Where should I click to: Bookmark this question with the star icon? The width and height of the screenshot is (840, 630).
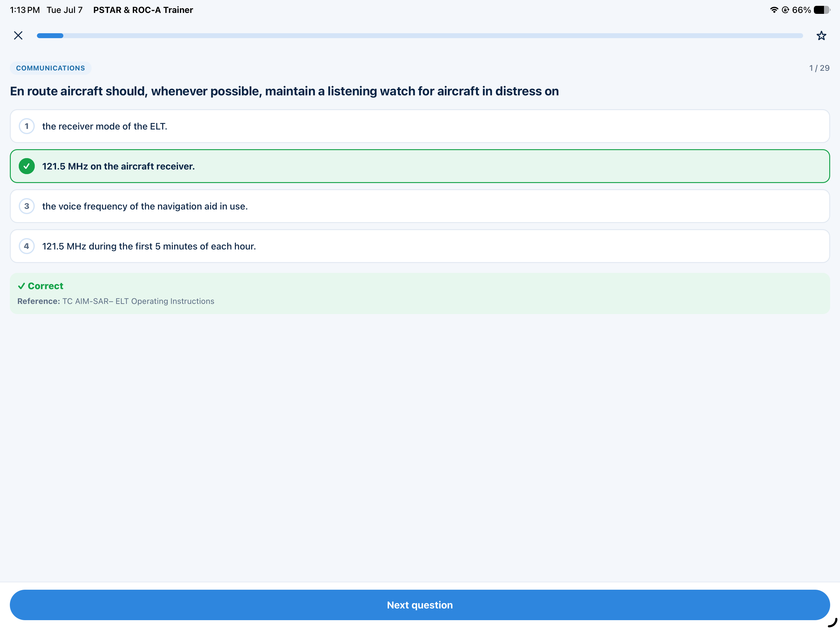[821, 36]
